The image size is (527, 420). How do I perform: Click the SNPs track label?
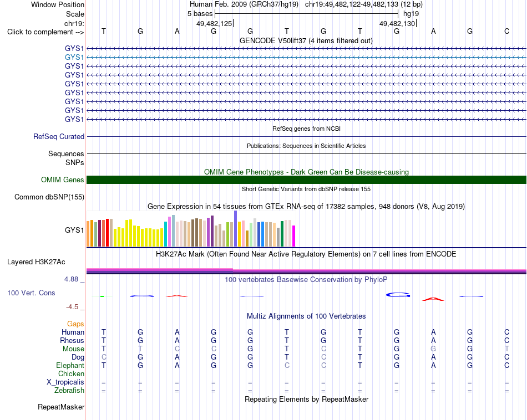(75, 162)
